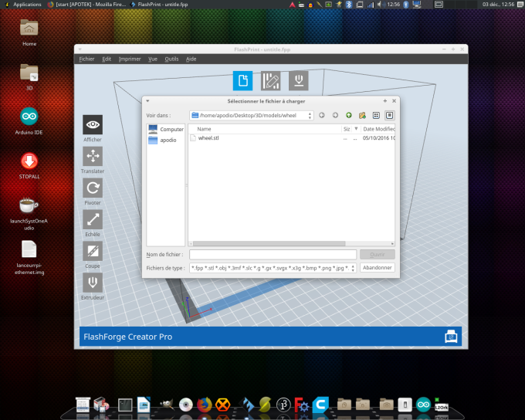
Task: Switch the file dialog to detail view
Action: (x=390, y=115)
